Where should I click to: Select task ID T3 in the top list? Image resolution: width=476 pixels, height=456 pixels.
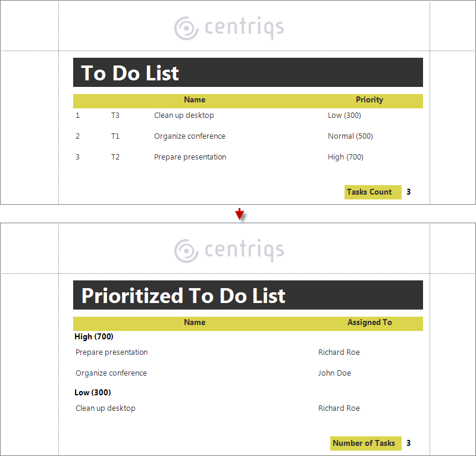(x=115, y=115)
